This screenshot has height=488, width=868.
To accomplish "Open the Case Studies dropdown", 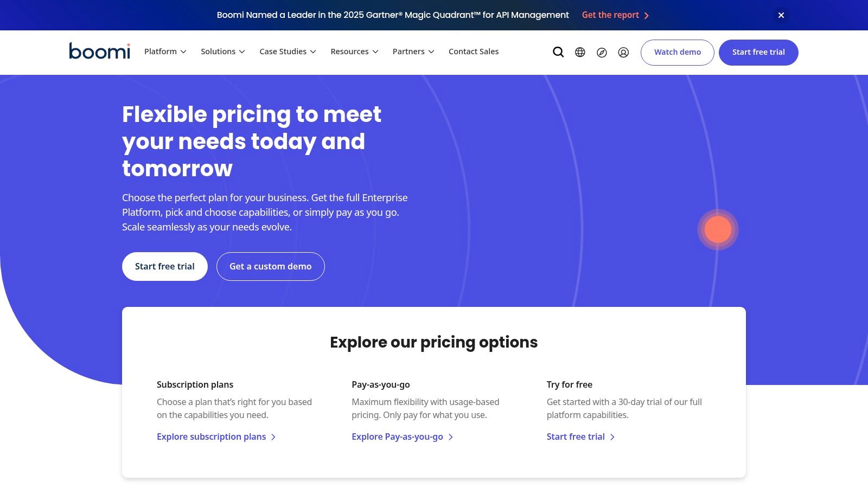I will [x=288, y=52].
